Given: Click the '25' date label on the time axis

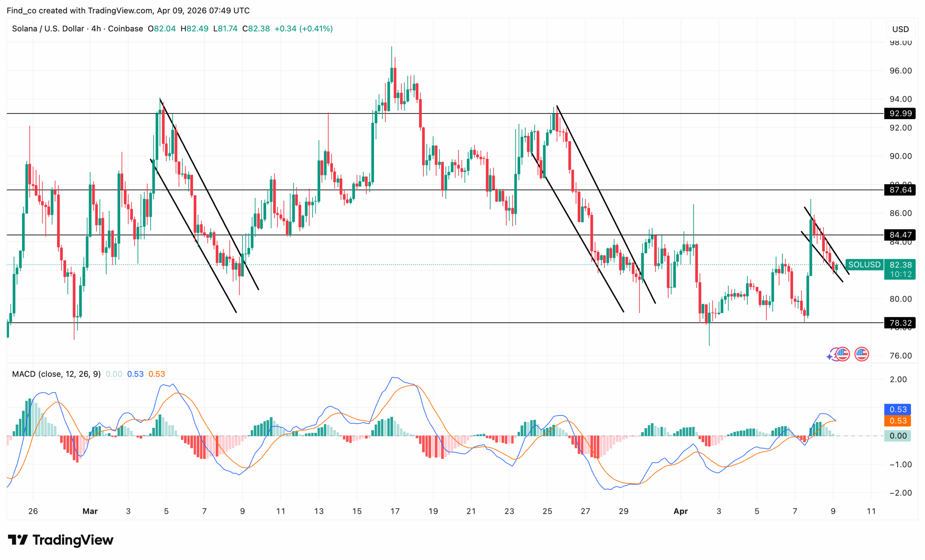Looking at the screenshot, I should [547, 511].
